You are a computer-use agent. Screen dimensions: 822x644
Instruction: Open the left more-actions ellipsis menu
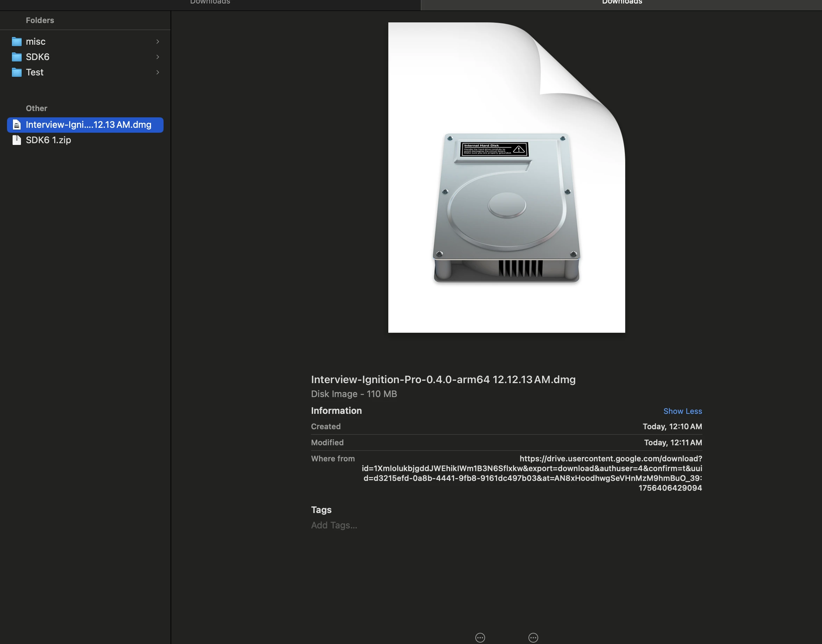(x=480, y=638)
